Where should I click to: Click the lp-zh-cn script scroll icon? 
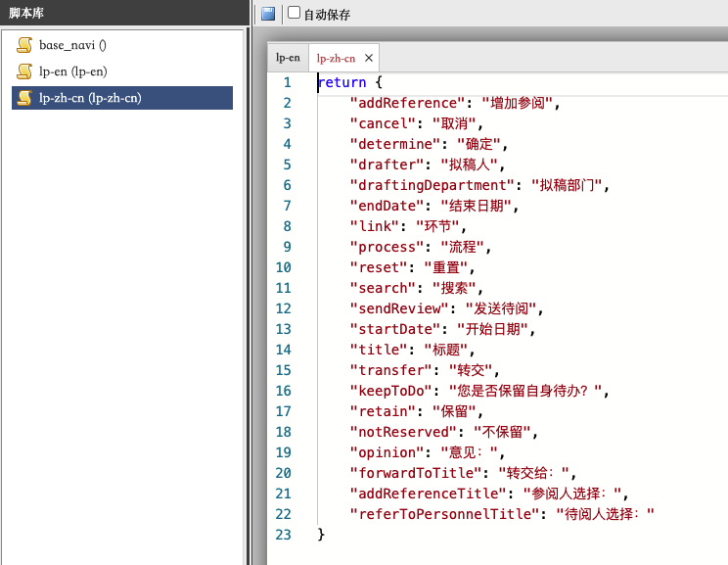click(x=24, y=98)
